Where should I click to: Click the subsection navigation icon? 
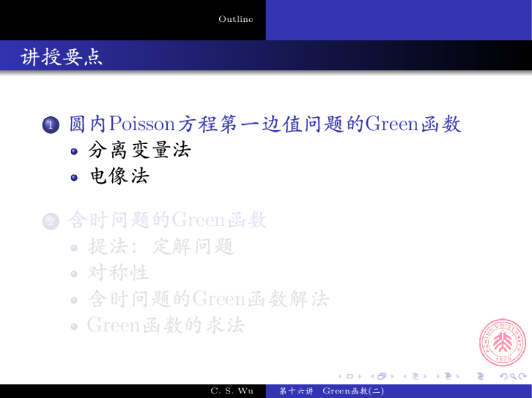[416, 376]
